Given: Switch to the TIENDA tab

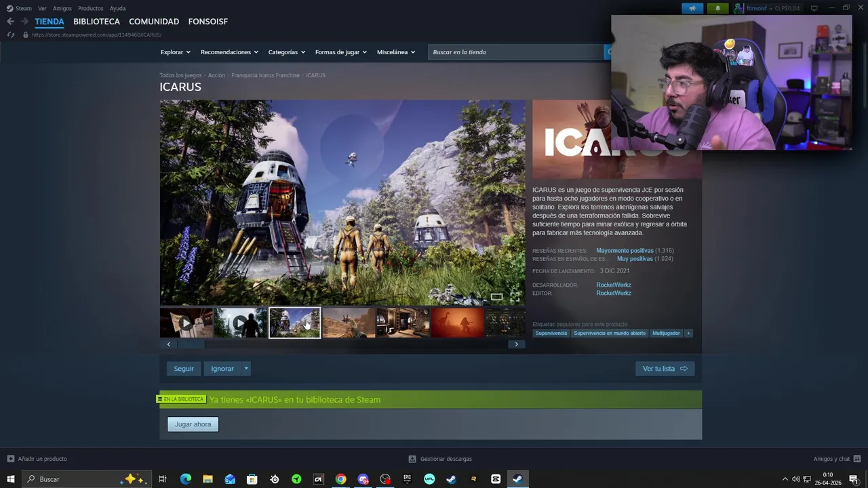Looking at the screenshot, I should (x=50, y=22).
